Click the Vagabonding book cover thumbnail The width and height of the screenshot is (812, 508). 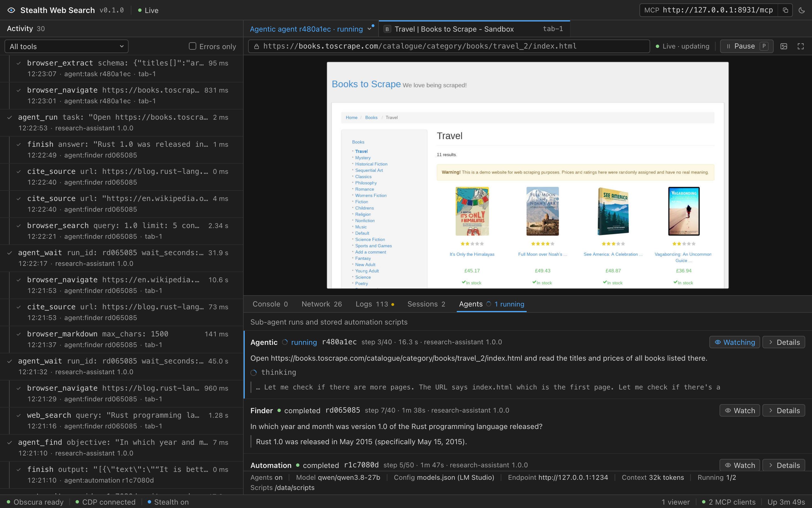point(684,211)
